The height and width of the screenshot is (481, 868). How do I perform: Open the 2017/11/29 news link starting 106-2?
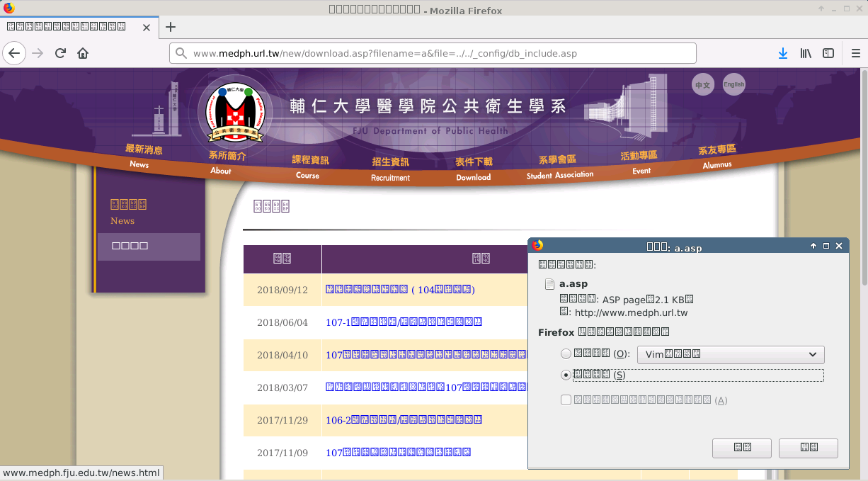click(x=404, y=420)
